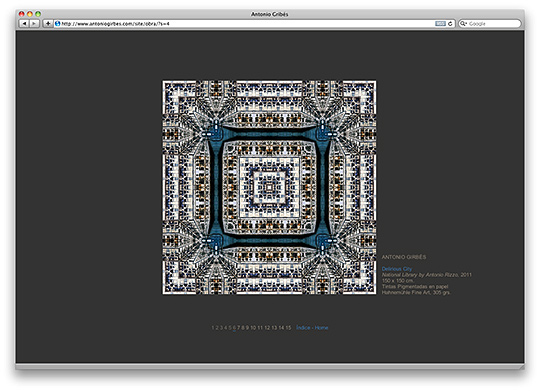Add bookmark with the plus button

48,23
